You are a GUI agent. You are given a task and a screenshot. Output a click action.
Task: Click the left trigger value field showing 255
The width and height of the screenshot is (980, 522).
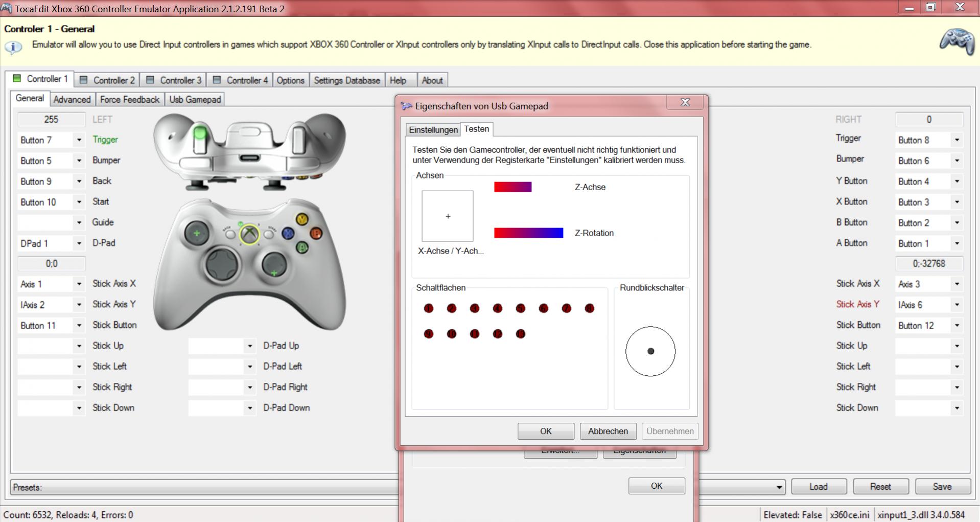(51, 119)
